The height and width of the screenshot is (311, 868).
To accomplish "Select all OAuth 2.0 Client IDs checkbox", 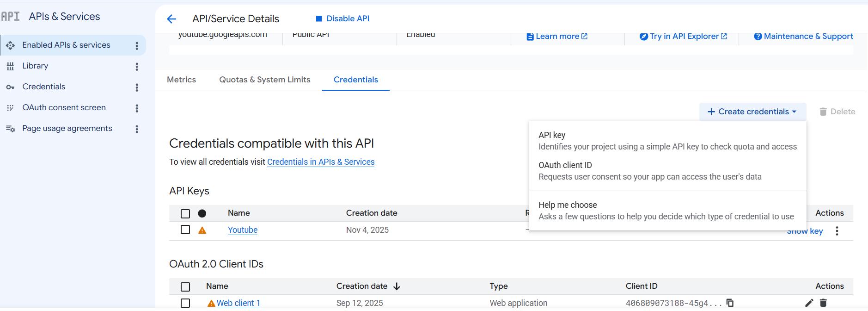I will pyautogui.click(x=185, y=287).
